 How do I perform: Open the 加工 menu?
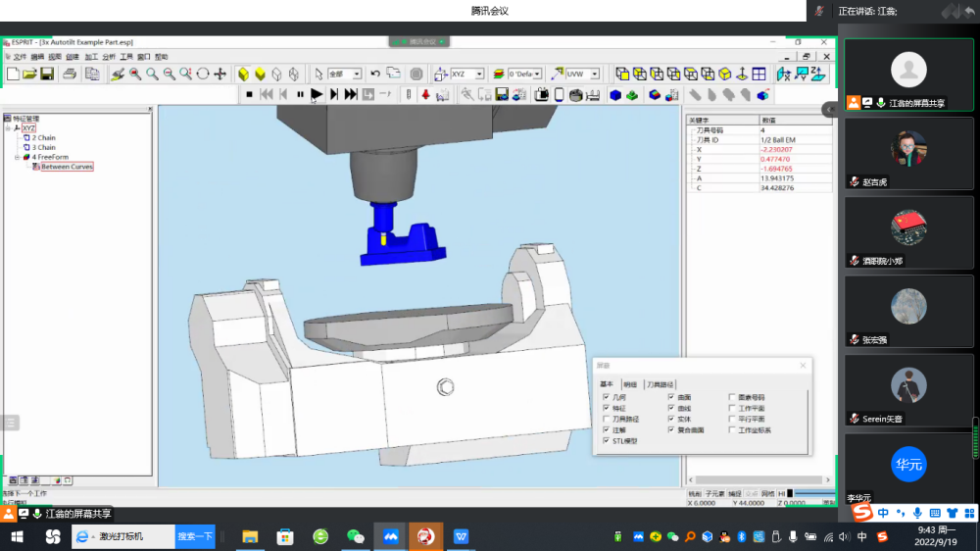[91, 57]
